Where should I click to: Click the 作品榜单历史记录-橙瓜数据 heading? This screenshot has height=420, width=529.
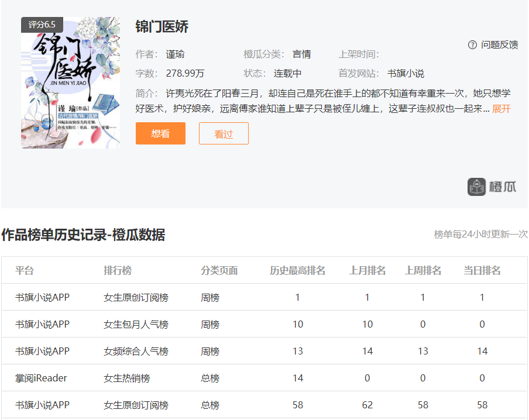tap(83, 235)
